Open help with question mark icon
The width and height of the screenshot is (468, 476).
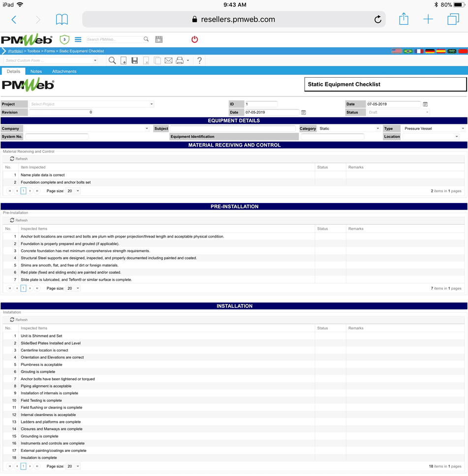(x=199, y=60)
